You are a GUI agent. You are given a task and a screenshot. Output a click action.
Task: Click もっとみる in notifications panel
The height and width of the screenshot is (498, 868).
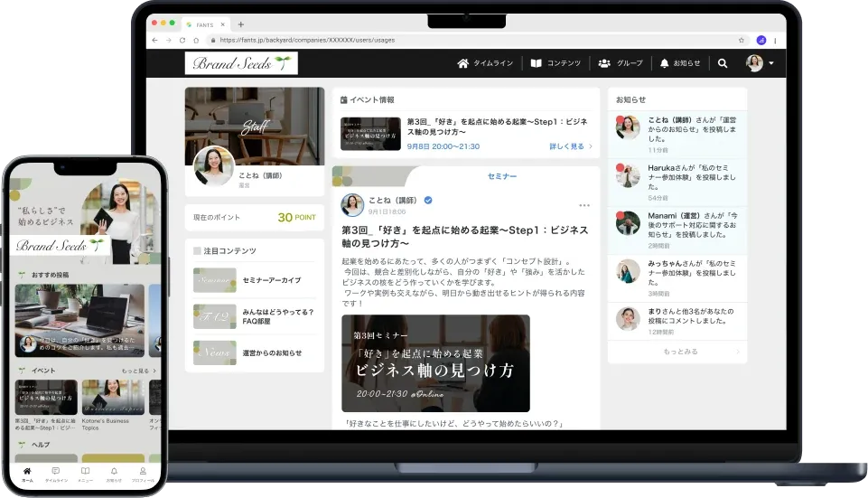coord(680,352)
